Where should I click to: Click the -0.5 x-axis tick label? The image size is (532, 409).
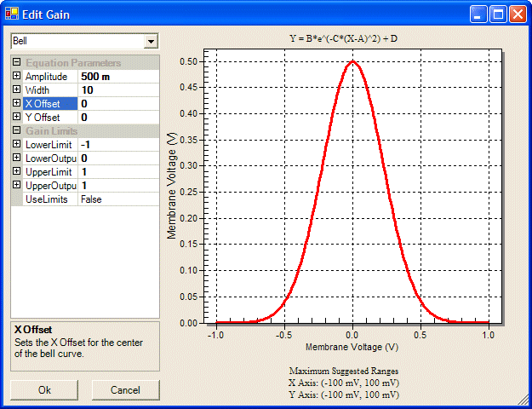click(x=283, y=335)
